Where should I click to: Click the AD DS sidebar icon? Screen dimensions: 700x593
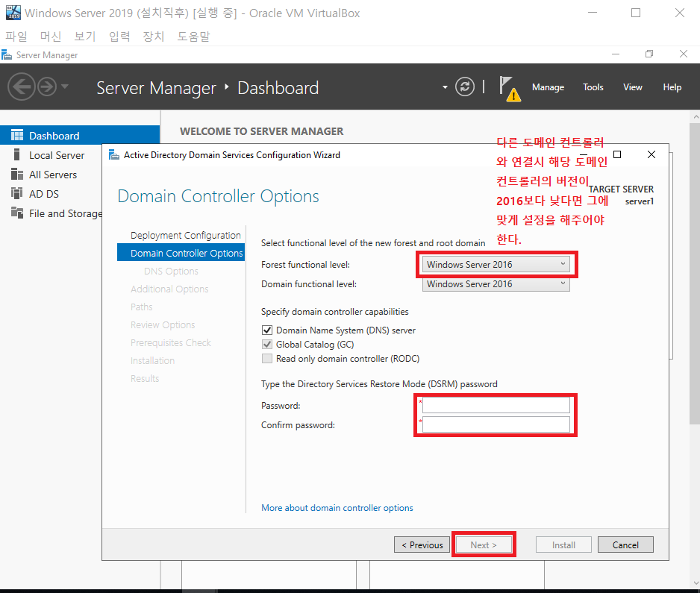pyautogui.click(x=17, y=193)
